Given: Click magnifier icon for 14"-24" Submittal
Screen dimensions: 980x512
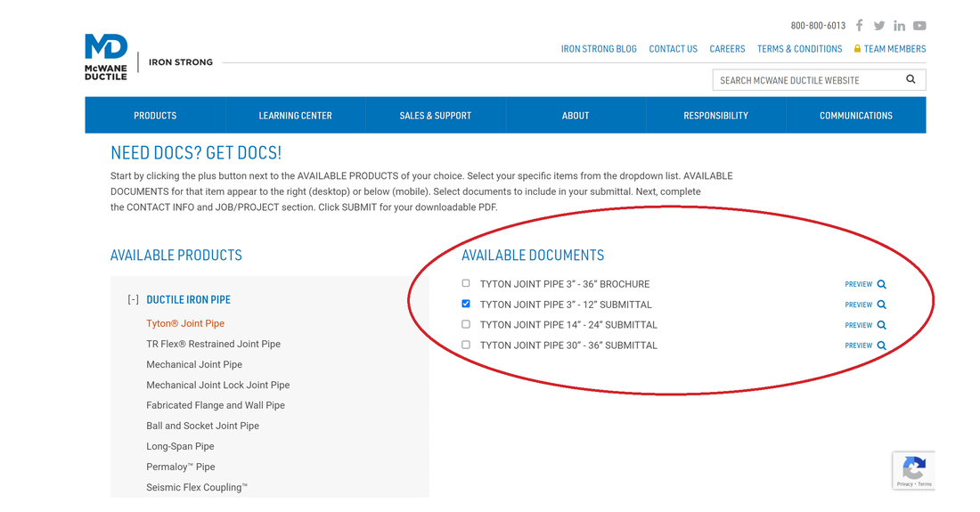Looking at the screenshot, I should (x=881, y=325).
